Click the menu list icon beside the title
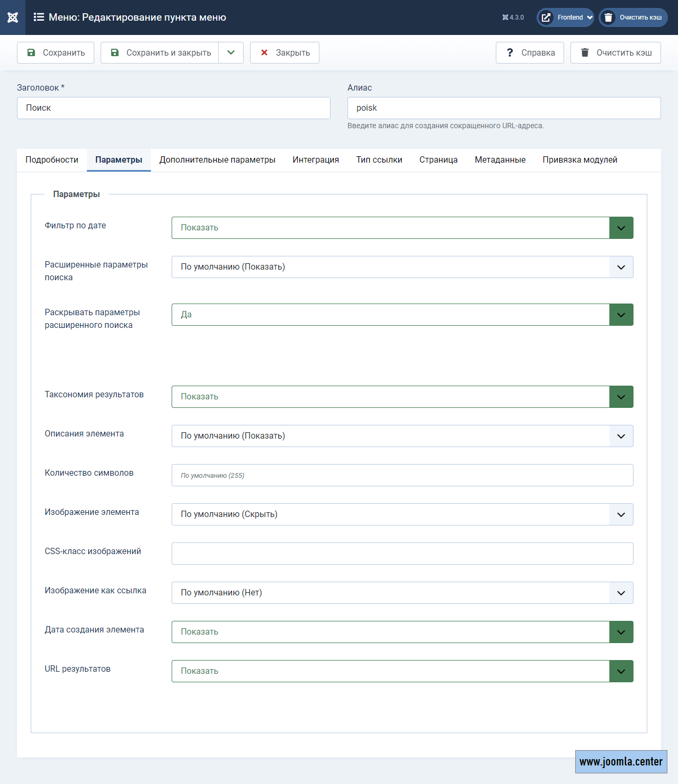This screenshot has height=784, width=678. (x=39, y=17)
